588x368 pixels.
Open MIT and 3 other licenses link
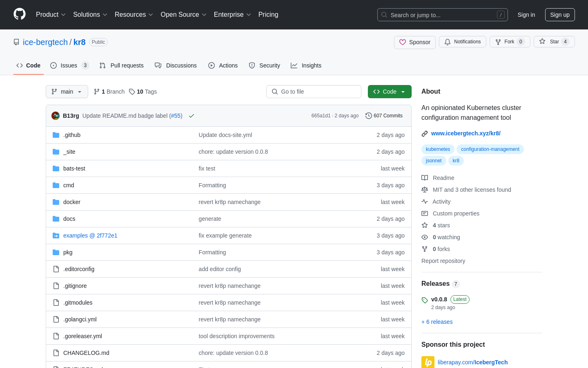tap(466, 190)
